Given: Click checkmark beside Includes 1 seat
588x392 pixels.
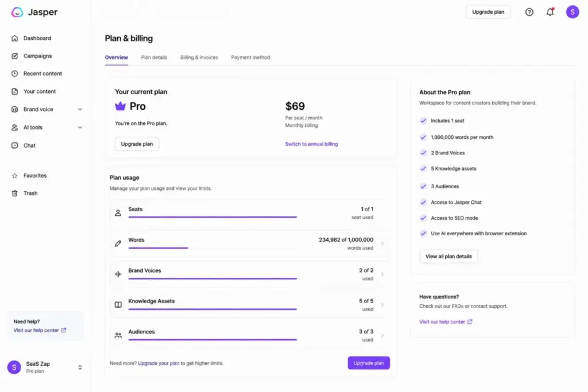Looking at the screenshot, I should click(423, 121).
